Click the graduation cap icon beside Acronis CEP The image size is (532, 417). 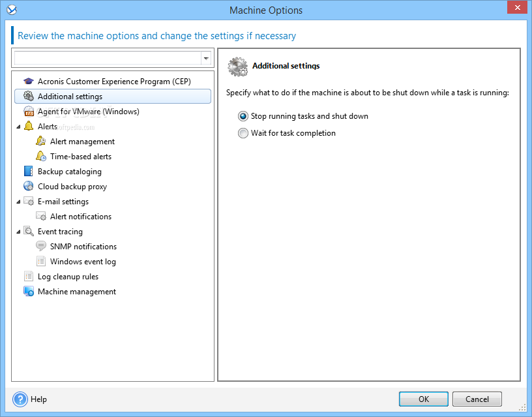pyautogui.click(x=29, y=82)
